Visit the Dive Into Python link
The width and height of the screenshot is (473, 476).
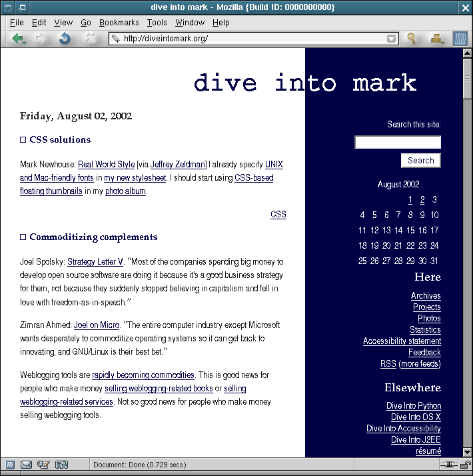[x=414, y=405]
